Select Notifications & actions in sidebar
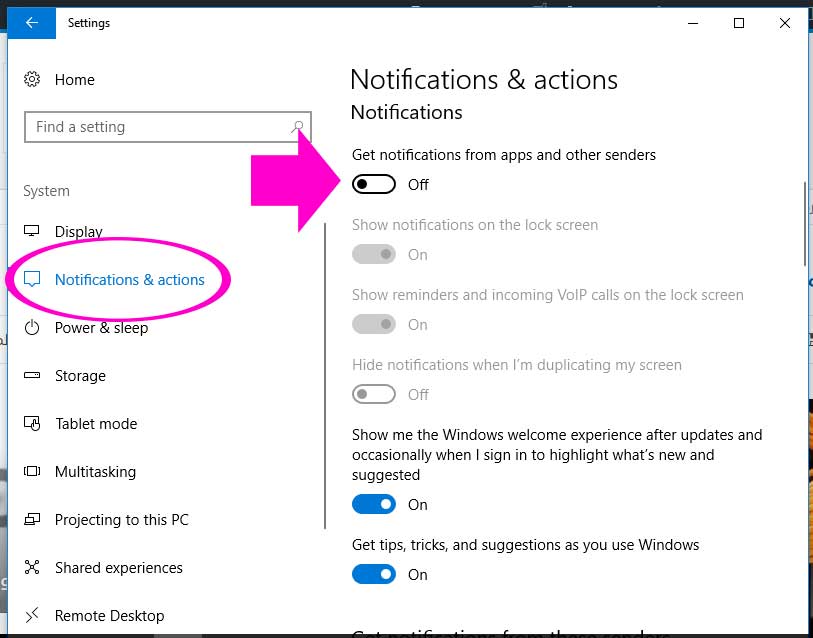The height and width of the screenshot is (638, 813). point(130,280)
